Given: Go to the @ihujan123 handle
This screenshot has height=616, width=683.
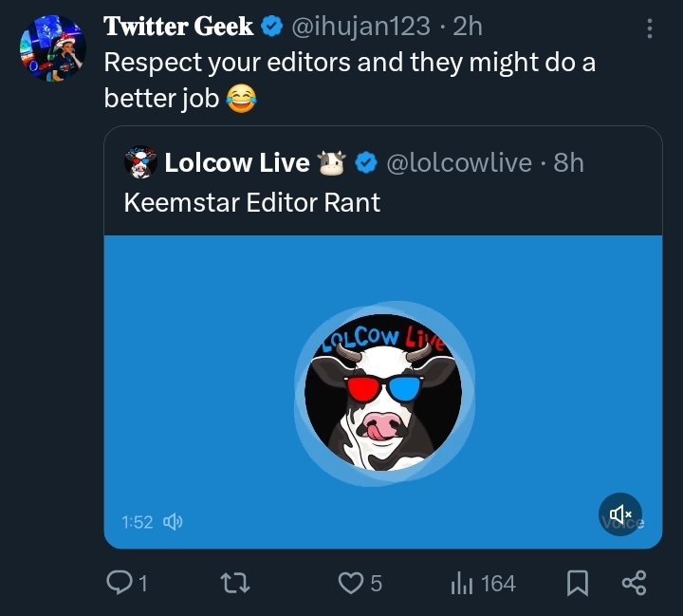Looking at the screenshot, I should tap(365, 28).
